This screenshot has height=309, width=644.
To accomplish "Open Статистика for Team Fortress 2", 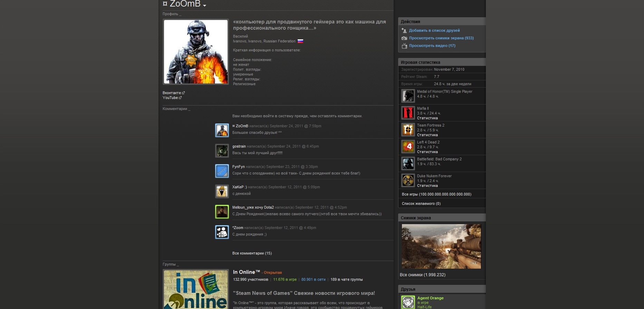I will click(x=427, y=135).
